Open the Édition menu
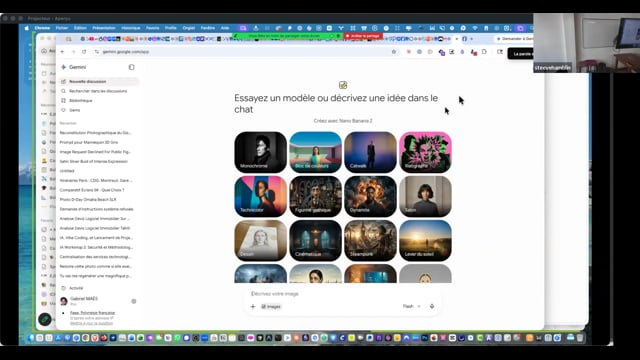 pyautogui.click(x=80, y=28)
